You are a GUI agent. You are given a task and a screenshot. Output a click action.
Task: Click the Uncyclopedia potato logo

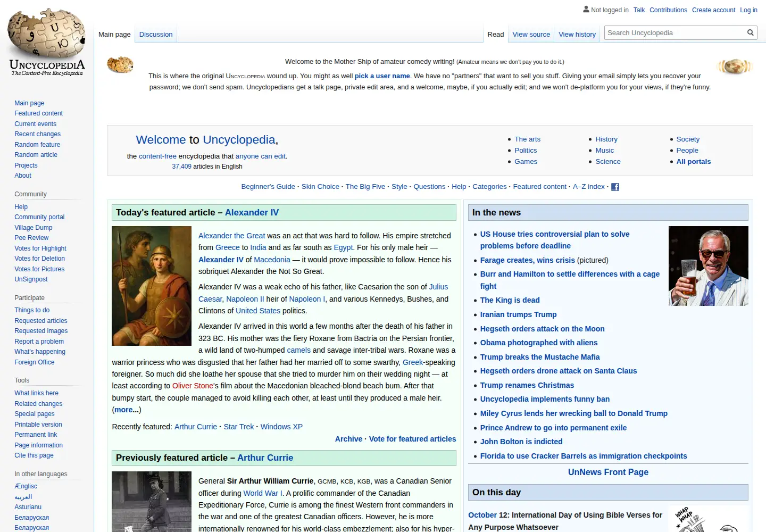[x=47, y=41]
